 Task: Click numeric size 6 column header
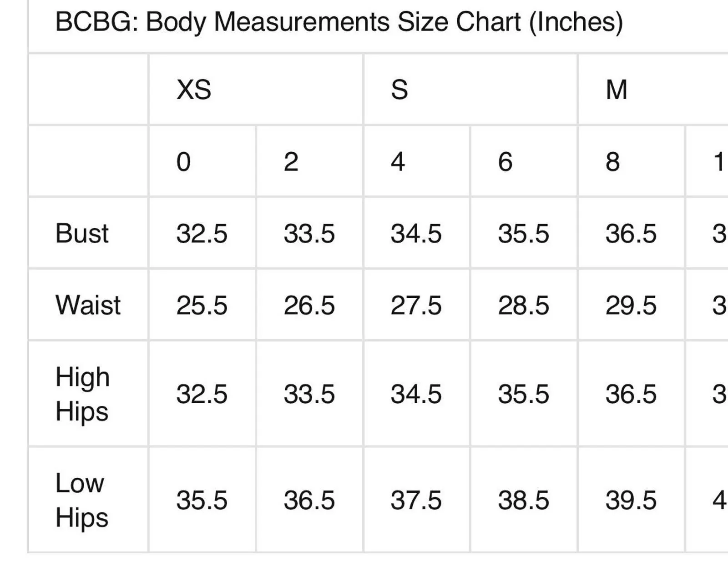point(524,161)
